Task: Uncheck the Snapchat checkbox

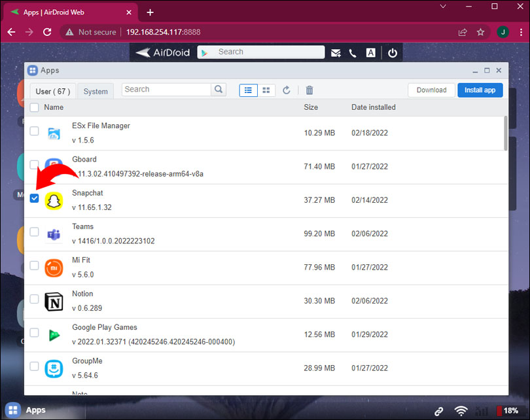Action: point(34,198)
